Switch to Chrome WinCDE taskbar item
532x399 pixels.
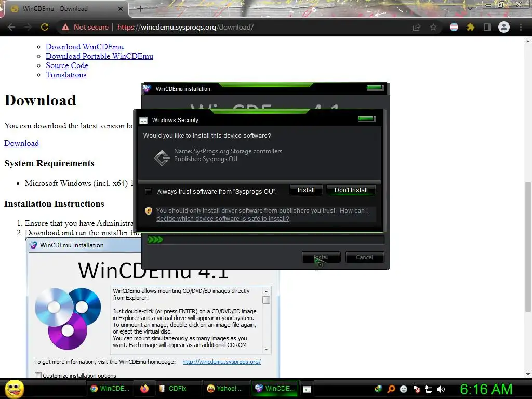pyautogui.click(x=110, y=389)
